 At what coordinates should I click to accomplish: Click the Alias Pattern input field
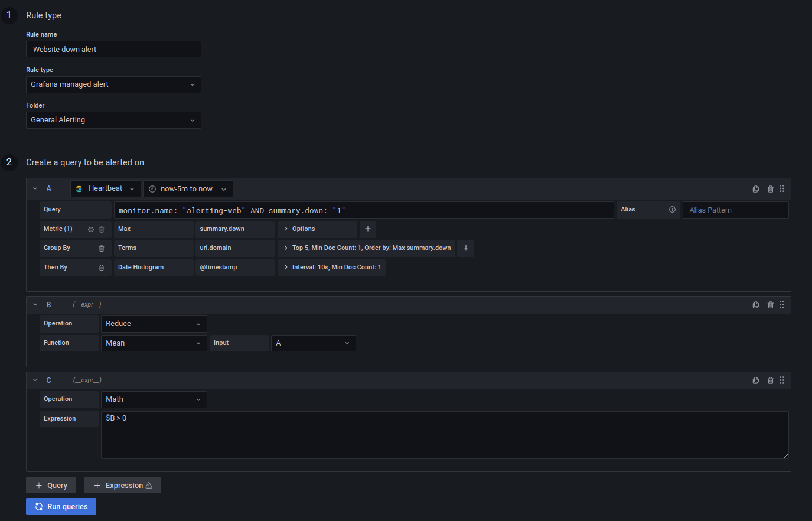736,210
